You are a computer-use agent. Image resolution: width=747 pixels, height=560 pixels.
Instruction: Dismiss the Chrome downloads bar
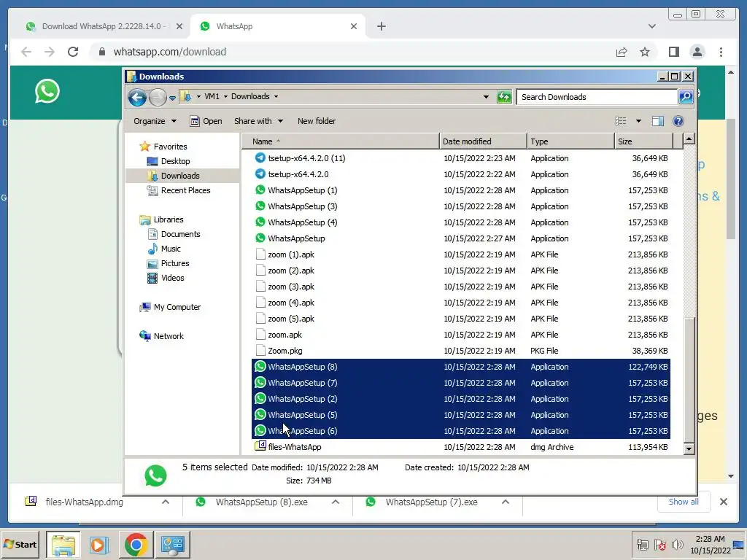click(723, 502)
